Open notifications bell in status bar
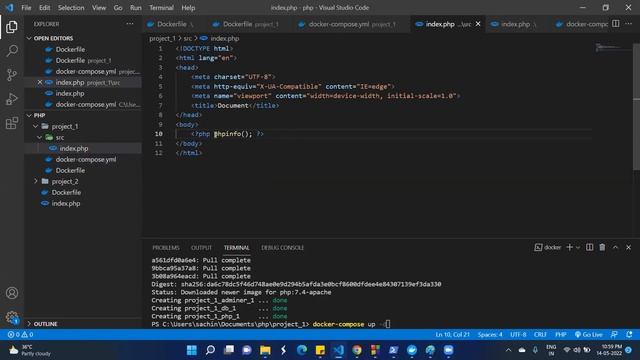 (x=629, y=335)
